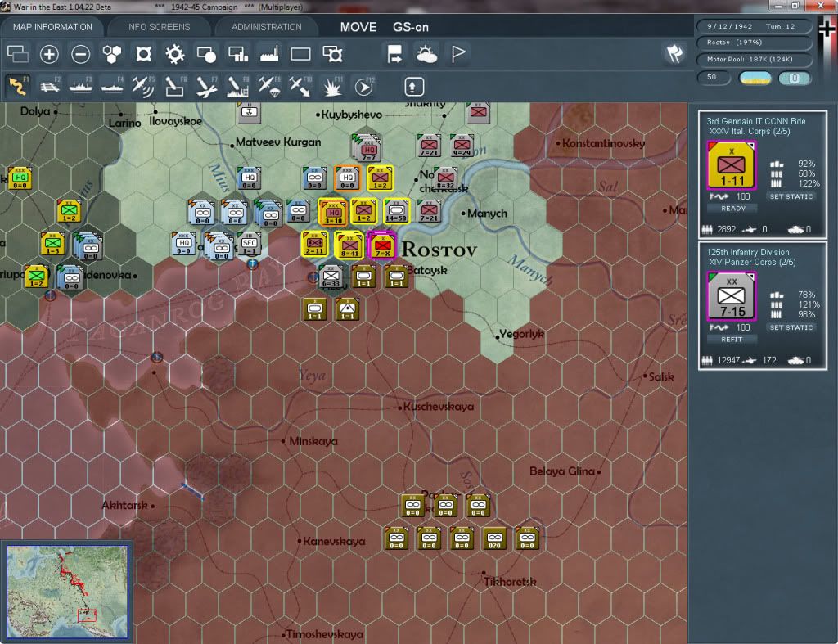Zoom in the map with plus icon
838x644 pixels.
point(49,54)
